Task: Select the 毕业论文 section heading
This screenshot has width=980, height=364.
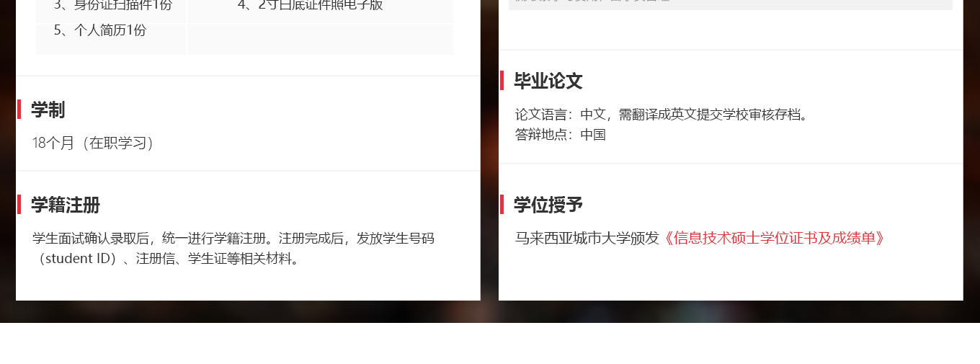Action: (x=548, y=80)
